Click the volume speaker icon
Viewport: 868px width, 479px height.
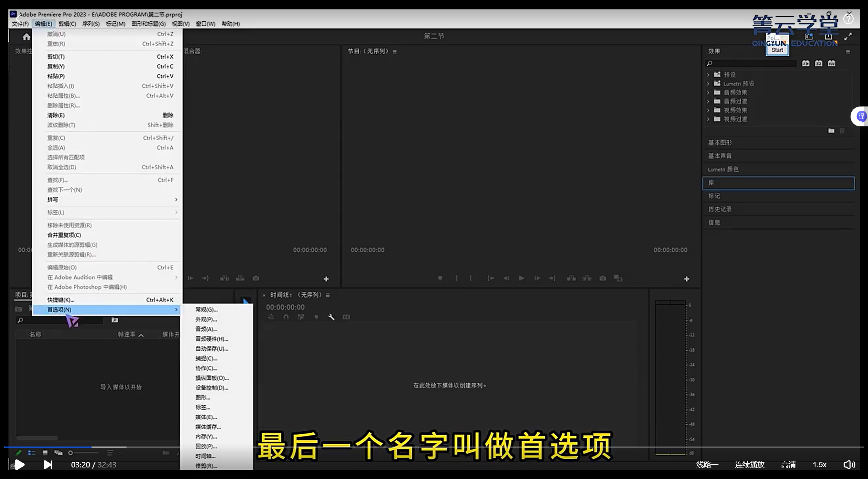(x=849, y=465)
